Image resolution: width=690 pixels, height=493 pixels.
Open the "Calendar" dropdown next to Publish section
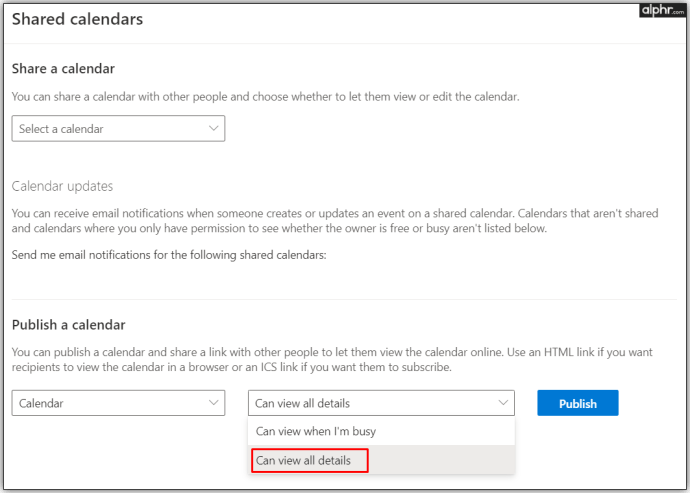click(118, 403)
